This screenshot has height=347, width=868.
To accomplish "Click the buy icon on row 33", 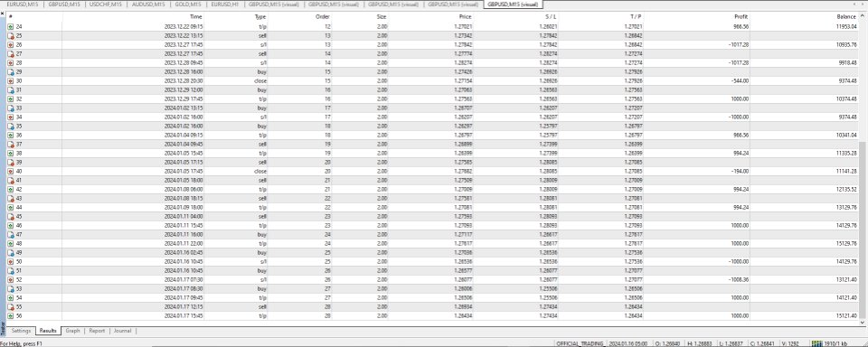I will [11, 108].
